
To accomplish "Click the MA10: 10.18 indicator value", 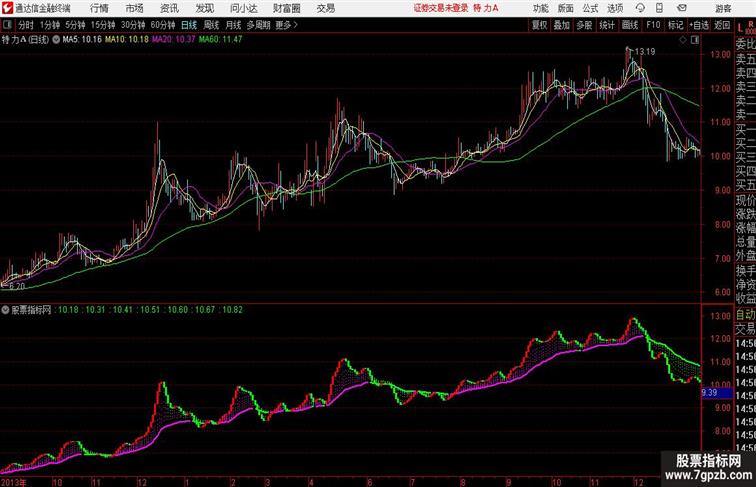I will tap(127, 40).
